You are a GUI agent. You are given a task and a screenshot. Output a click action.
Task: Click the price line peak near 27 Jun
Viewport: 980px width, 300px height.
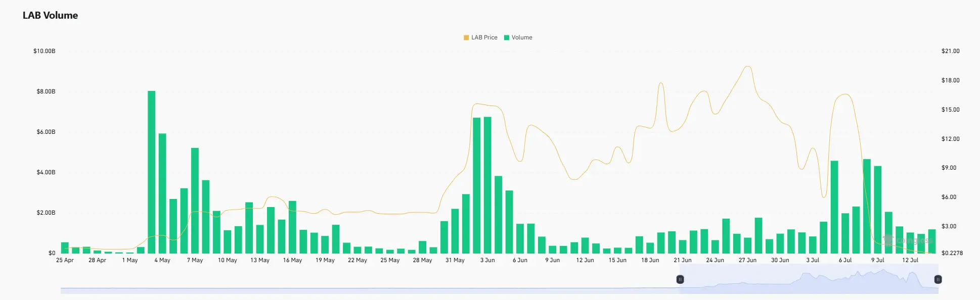pyautogui.click(x=747, y=67)
